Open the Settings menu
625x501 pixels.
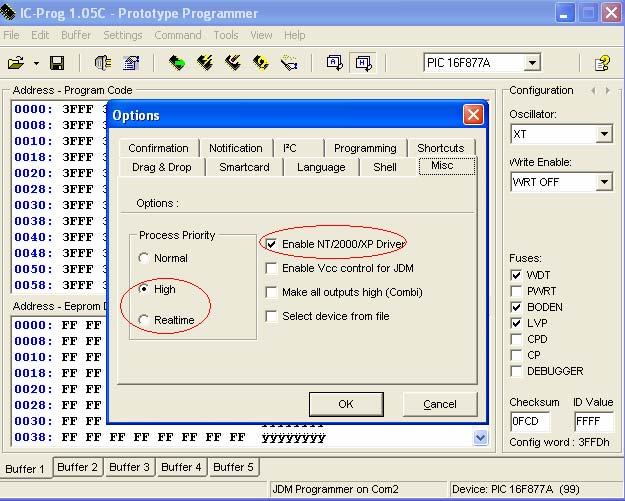pos(123,35)
